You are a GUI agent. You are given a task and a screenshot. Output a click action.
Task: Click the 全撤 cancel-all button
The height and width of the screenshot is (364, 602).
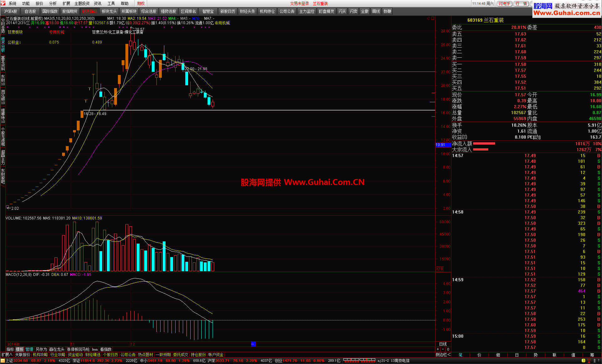365,11
